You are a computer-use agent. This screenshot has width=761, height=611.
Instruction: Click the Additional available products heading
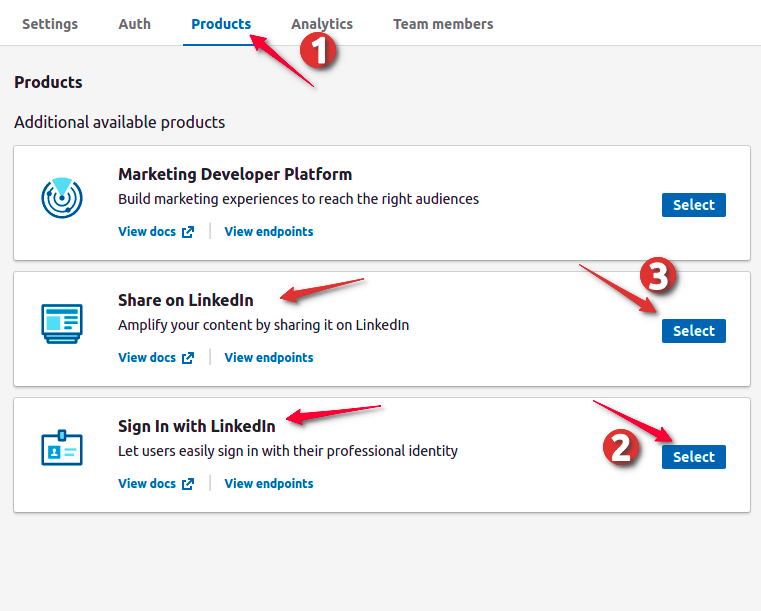[119, 122]
